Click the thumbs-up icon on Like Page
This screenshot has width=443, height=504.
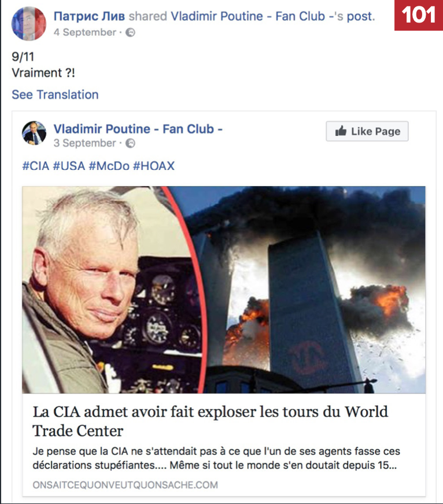click(341, 131)
